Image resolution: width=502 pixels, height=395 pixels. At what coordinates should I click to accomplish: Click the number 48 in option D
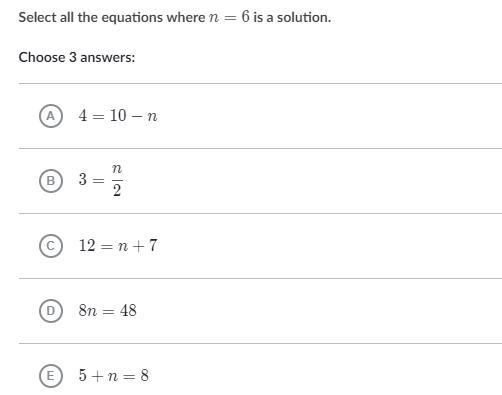128,311
